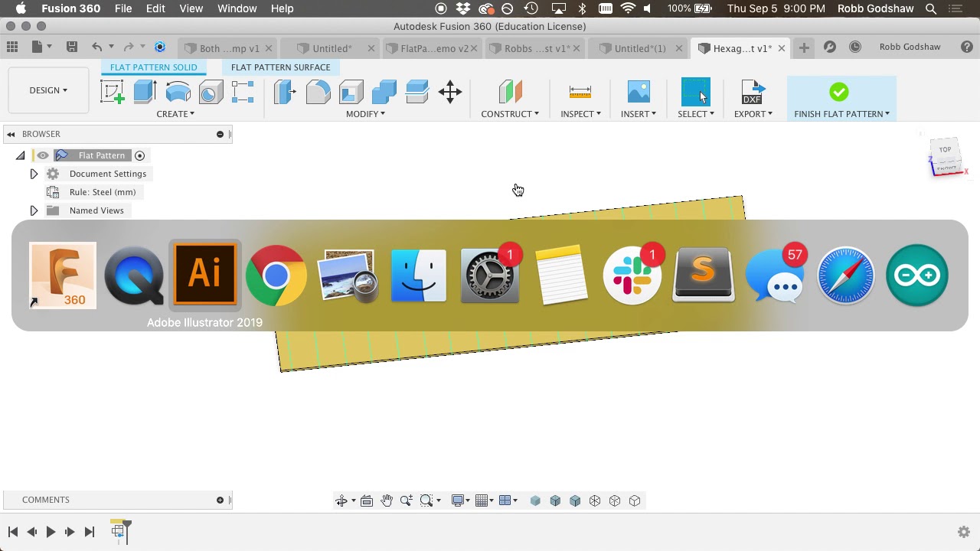This screenshot has width=980, height=551.
Task: Click the Zoom magnifier tool
Action: click(407, 500)
